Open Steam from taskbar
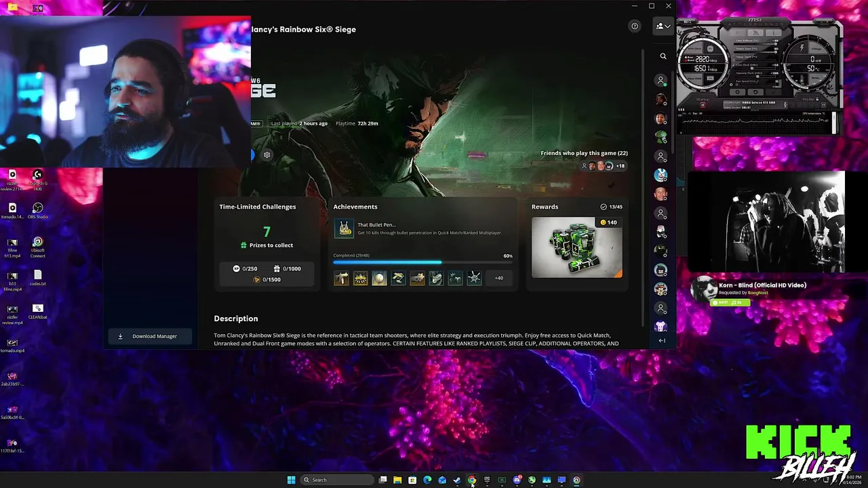Image resolution: width=868 pixels, height=488 pixels. 457,480
